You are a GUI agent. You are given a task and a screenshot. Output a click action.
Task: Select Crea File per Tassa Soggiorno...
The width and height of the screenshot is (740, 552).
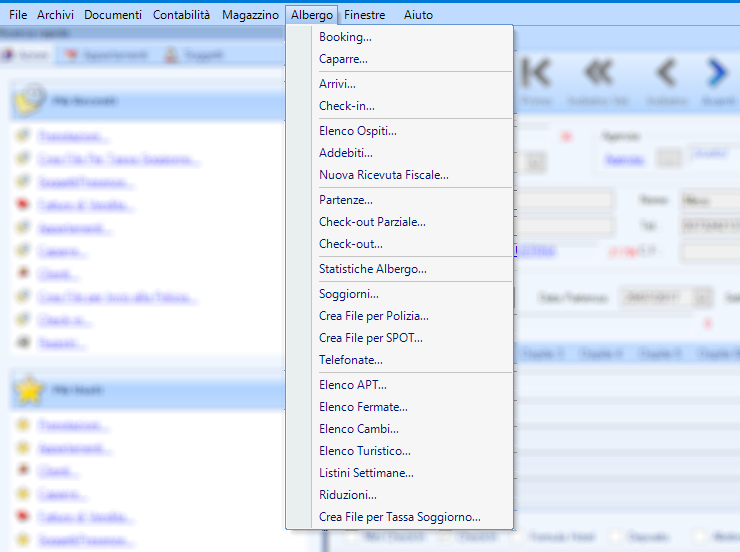click(x=400, y=517)
